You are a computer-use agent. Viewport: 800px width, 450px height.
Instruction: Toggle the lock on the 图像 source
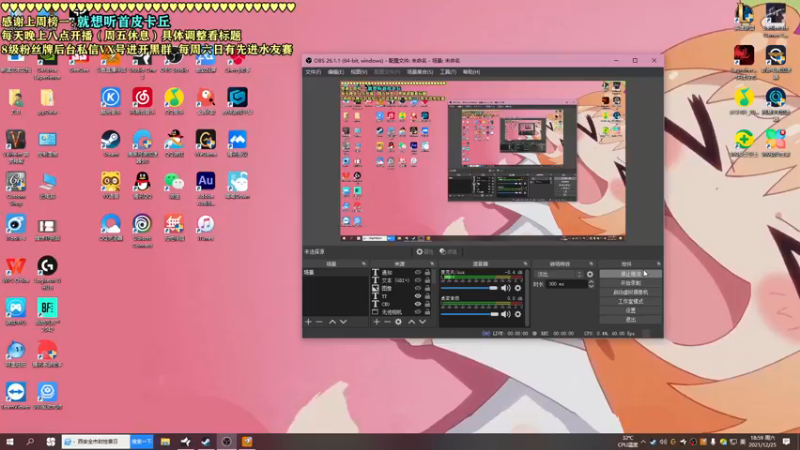click(428, 288)
